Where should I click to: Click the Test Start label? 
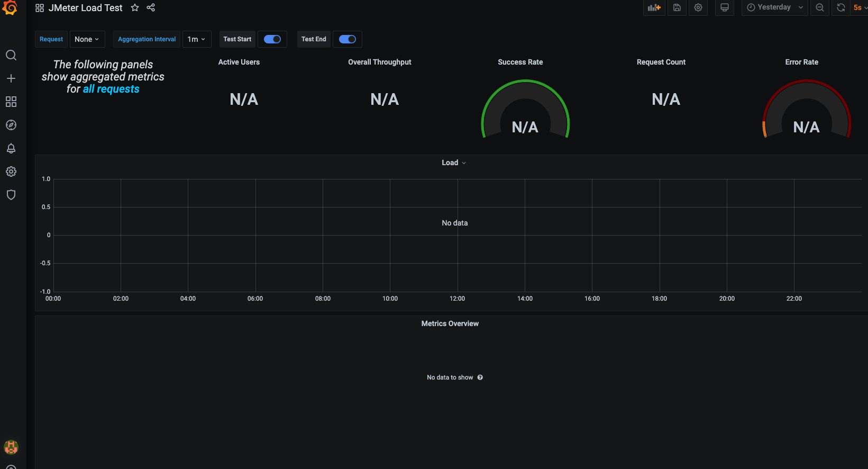[237, 39]
